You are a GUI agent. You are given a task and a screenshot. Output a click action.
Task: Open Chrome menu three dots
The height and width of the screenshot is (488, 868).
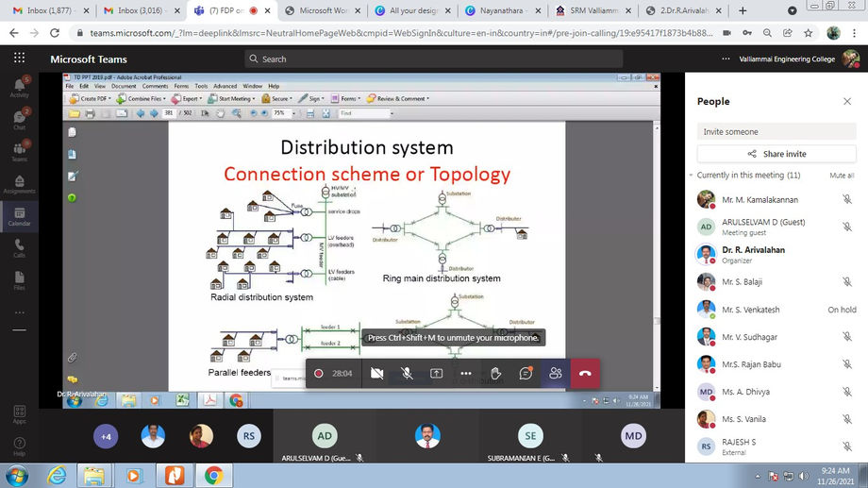tap(856, 33)
